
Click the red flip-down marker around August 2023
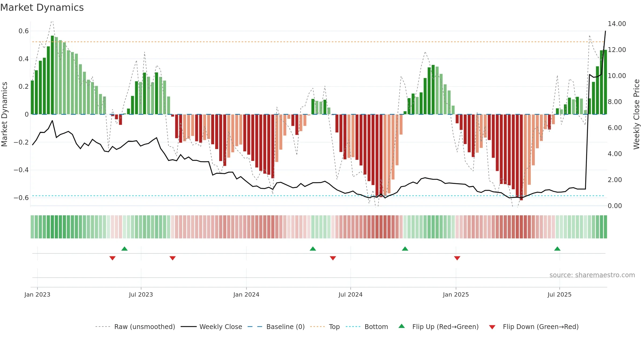173,258
